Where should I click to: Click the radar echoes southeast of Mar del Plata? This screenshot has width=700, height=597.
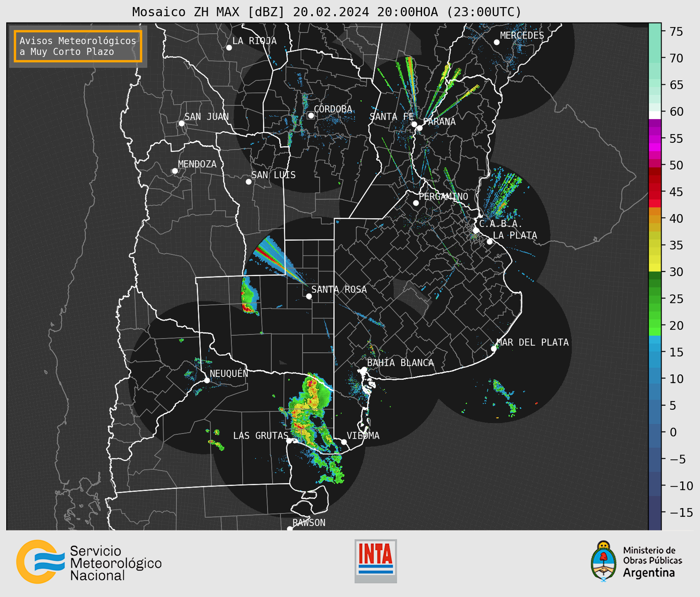(505, 396)
